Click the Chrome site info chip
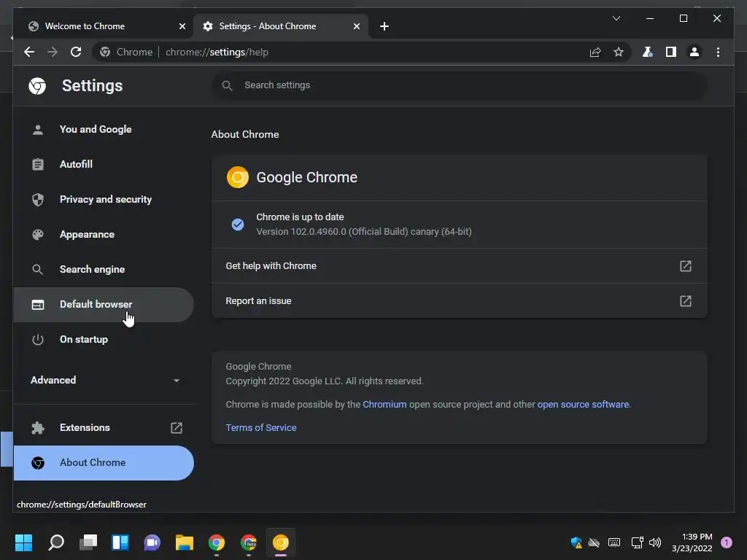747x560 pixels. [125, 52]
